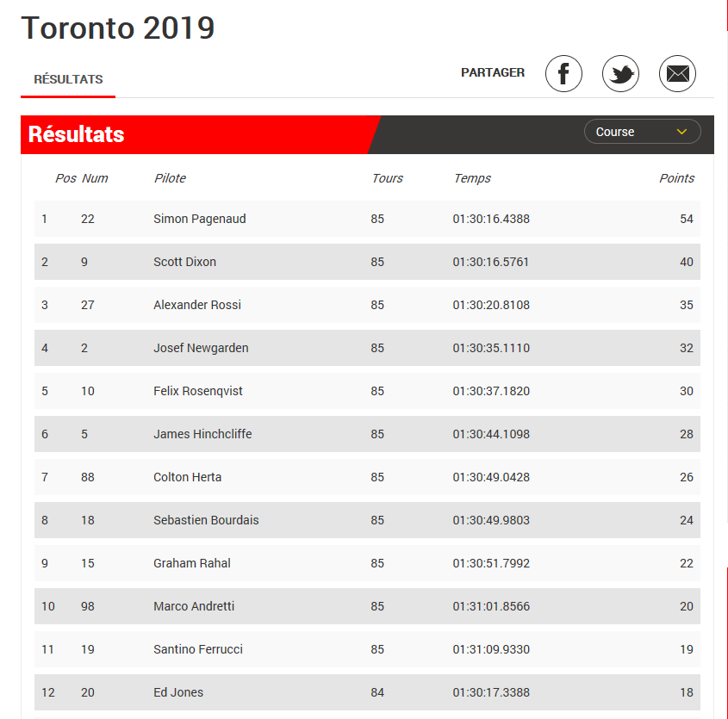This screenshot has width=728, height=719.
Task: Share the results on Twitter
Action: click(x=620, y=73)
